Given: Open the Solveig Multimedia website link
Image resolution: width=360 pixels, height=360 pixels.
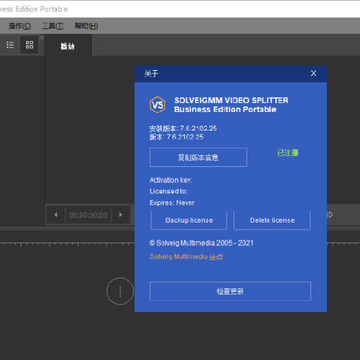Looking at the screenshot, I should pos(186,257).
